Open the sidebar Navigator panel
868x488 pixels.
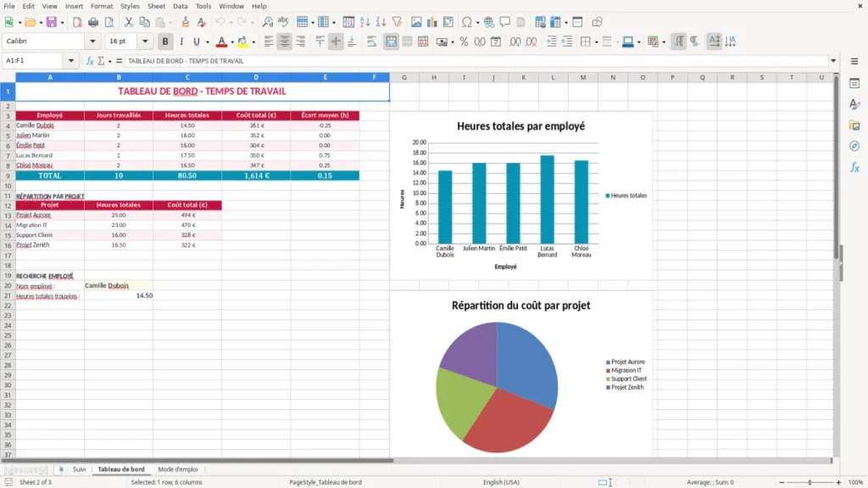pyautogui.click(x=854, y=146)
